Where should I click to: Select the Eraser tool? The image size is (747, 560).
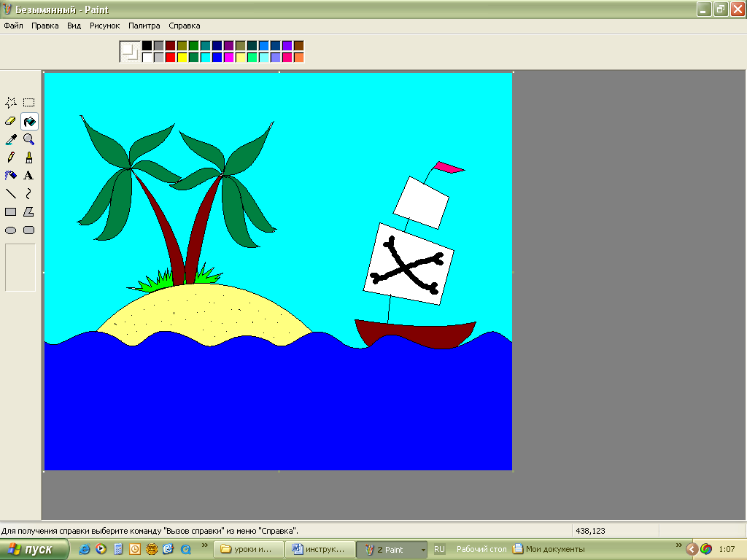tap(11, 121)
